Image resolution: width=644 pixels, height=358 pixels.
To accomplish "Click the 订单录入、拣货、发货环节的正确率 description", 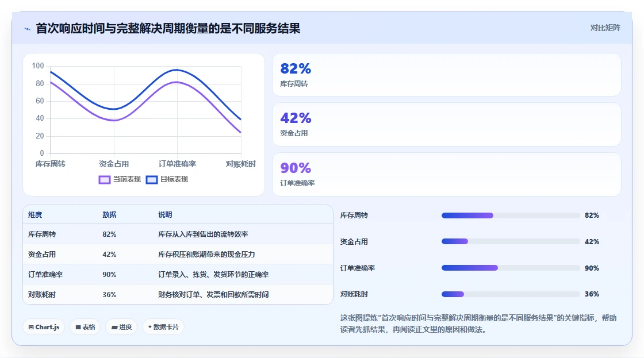I will click(213, 275).
